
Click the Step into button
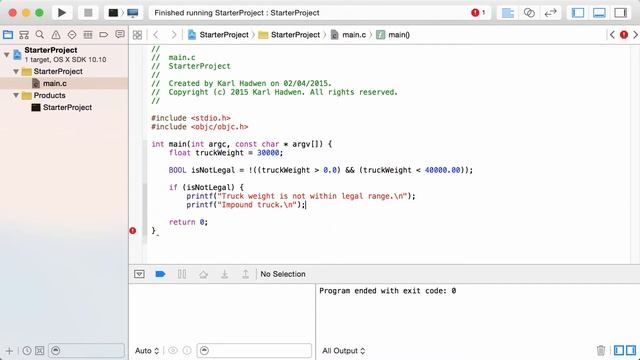point(224,274)
